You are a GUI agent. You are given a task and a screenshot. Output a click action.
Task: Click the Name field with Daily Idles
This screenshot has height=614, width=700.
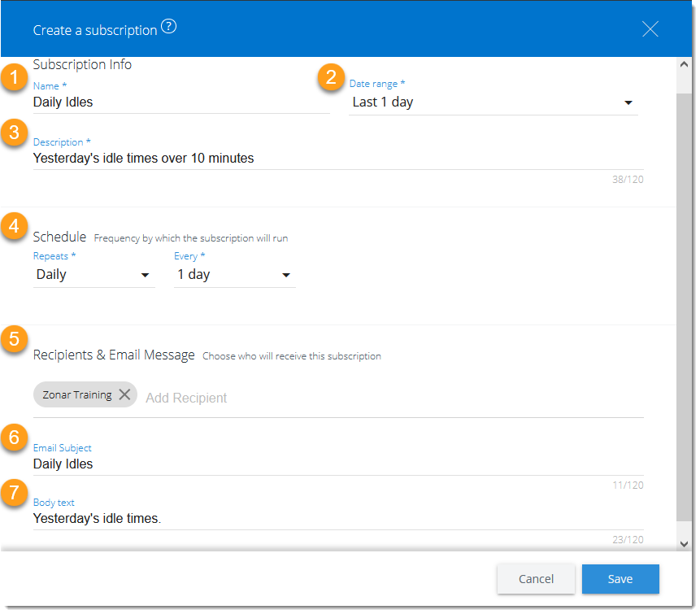(181, 102)
